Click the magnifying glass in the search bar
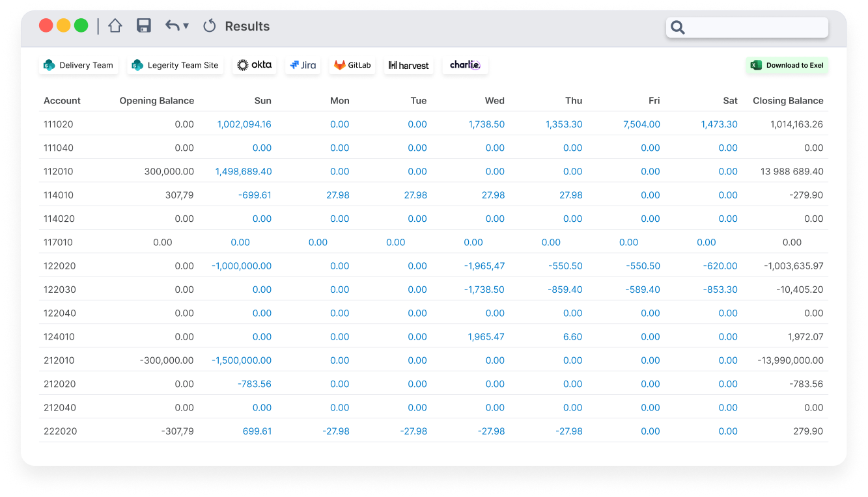 677,27
